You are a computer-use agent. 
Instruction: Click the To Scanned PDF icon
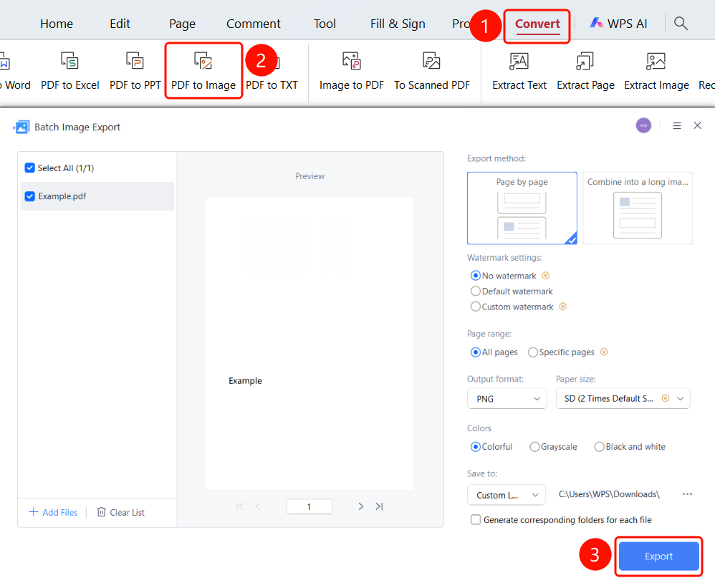(x=431, y=61)
